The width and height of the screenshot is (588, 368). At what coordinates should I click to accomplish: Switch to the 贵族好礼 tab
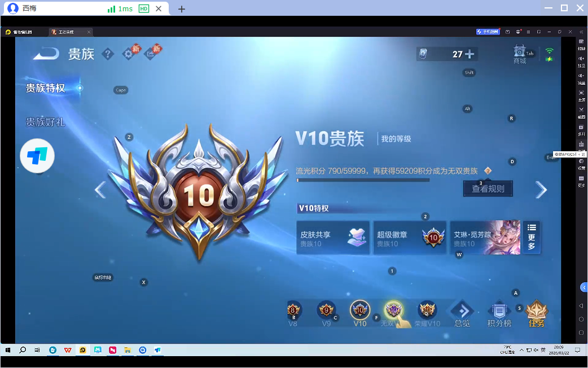click(x=46, y=122)
